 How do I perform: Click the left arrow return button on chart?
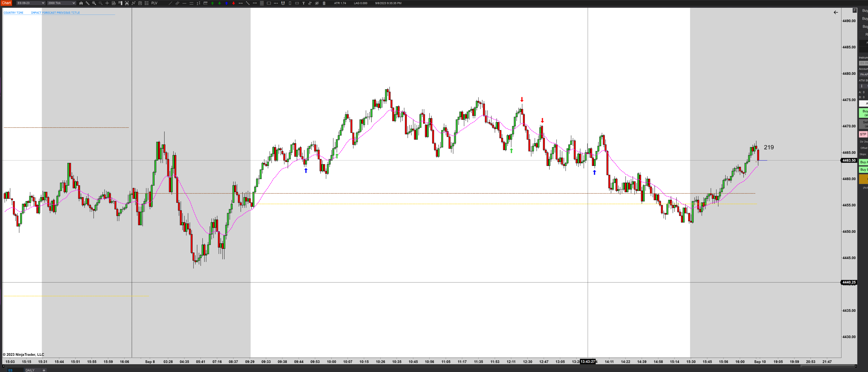[x=836, y=12]
